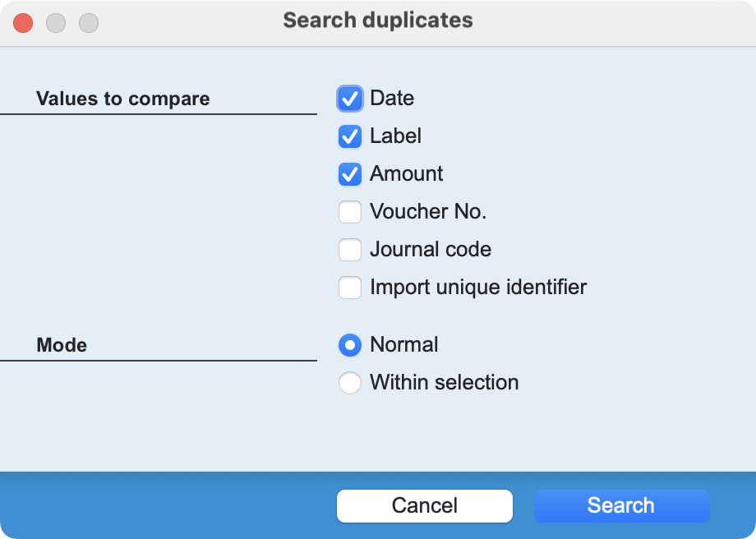
Task: Click the 'Within selection' label text
Action: point(444,383)
